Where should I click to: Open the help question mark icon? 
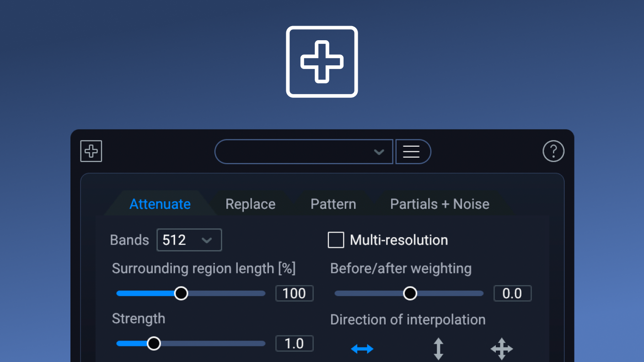(553, 151)
